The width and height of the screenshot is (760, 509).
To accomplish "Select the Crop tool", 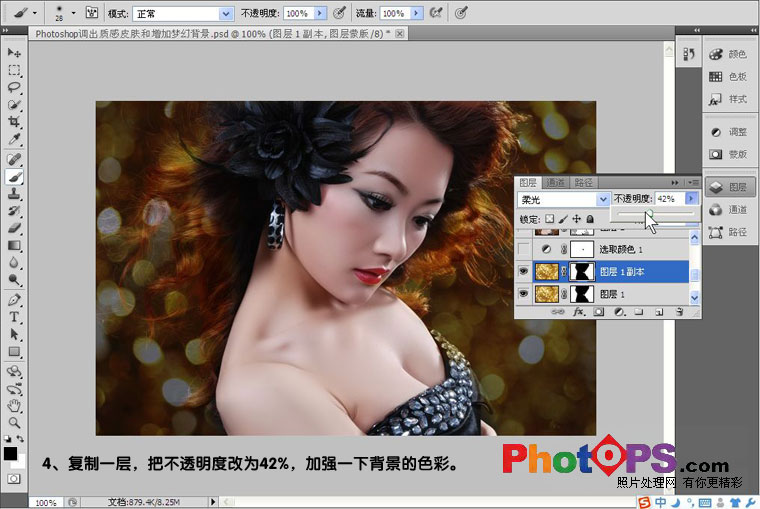I will tap(14, 122).
